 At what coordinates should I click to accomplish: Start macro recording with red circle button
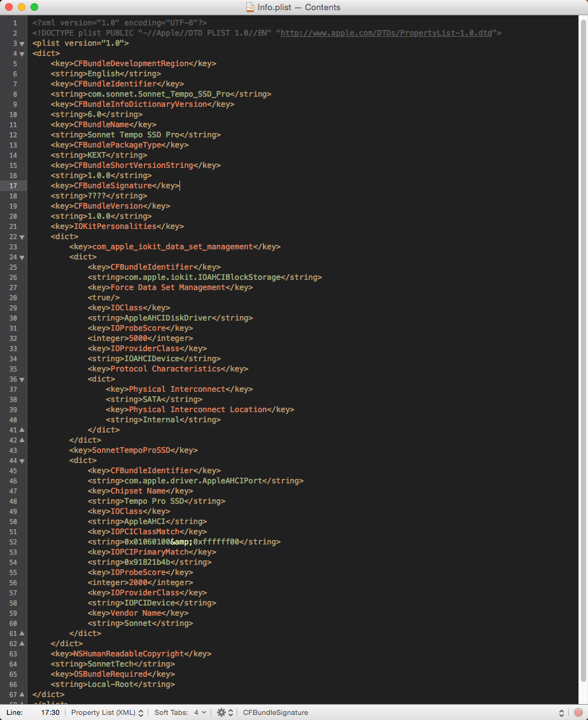click(x=578, y=712)
